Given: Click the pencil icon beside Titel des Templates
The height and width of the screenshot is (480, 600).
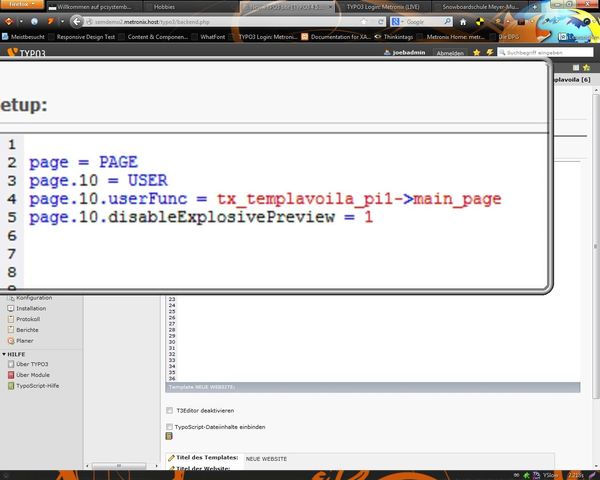Looking at the screenshot, I should 169,458.
